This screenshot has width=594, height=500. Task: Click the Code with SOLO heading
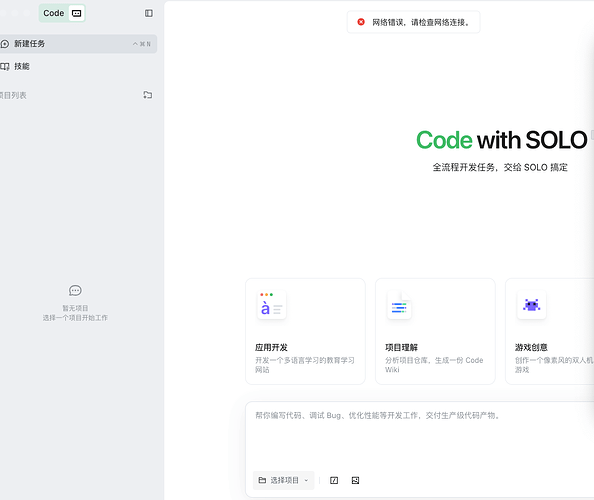pyautogui.click(x=502, y=140)
